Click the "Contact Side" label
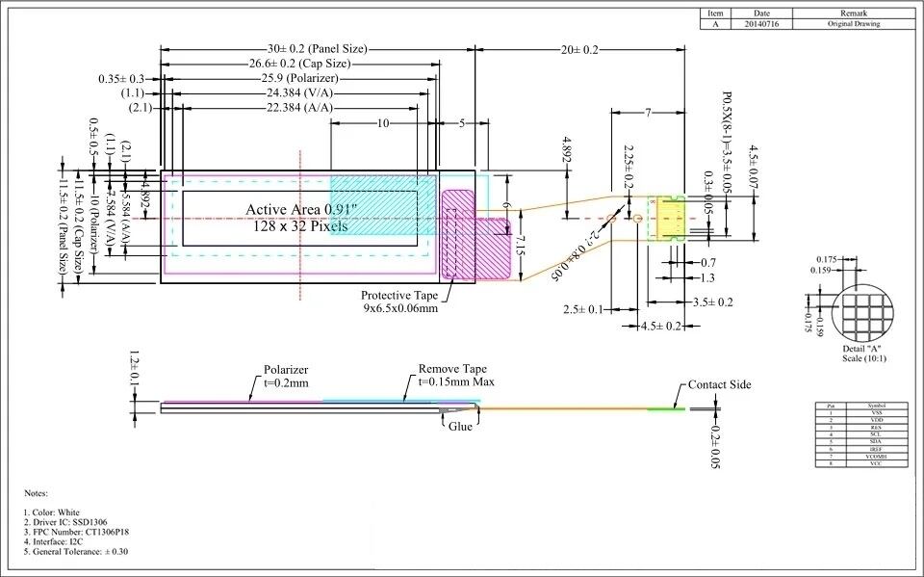 click(x=720, y=384)
